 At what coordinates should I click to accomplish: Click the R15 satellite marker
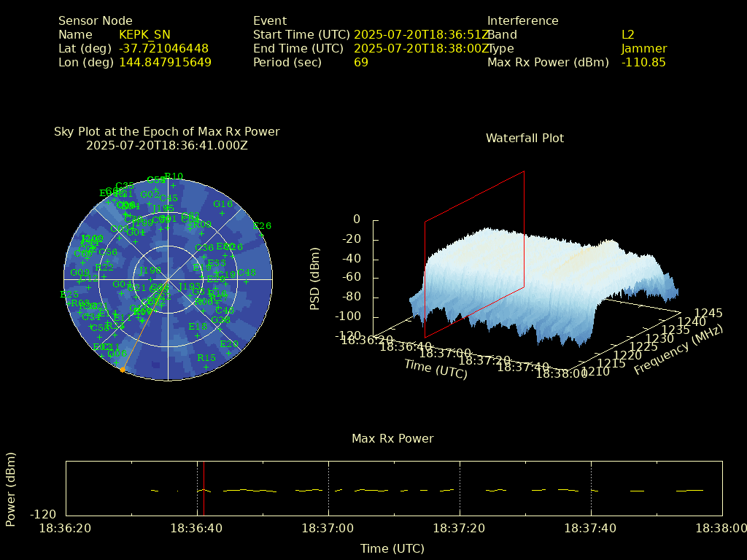click(x=206, y=367)
